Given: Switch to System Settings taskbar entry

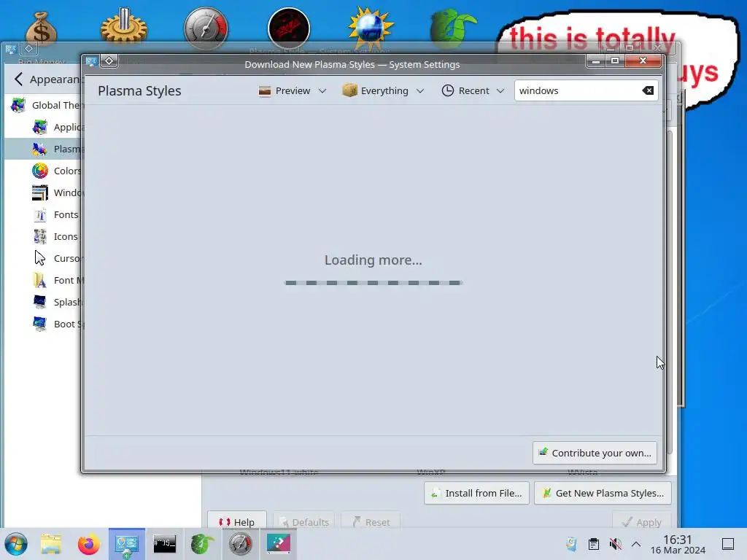Looking at the screenshot, I should [x=127, y=544].
